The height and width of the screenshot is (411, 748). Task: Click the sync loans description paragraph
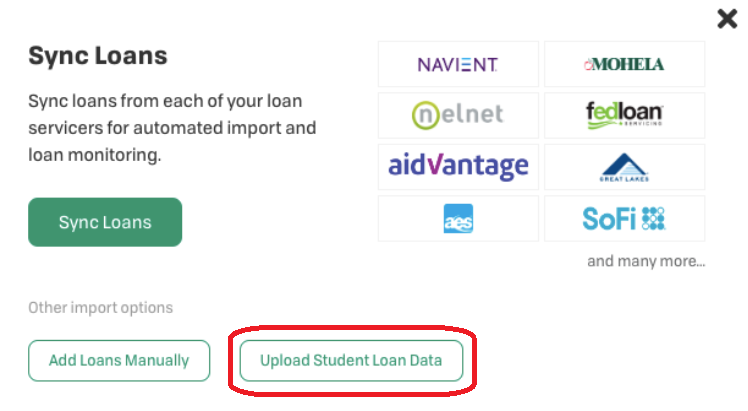point(172,128)
